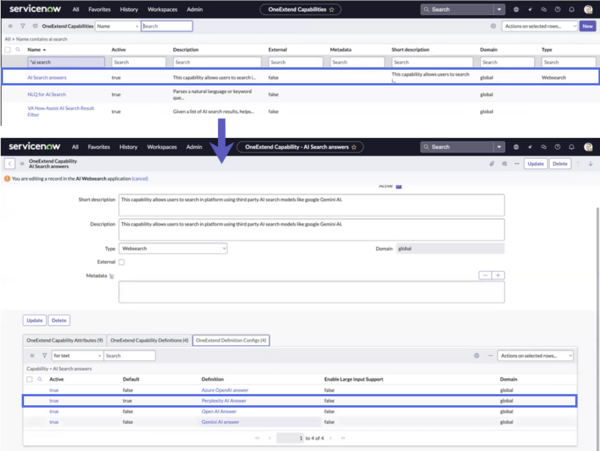
Task: Open the Name field dropdown in list search
Action: (x=117, y=26)
